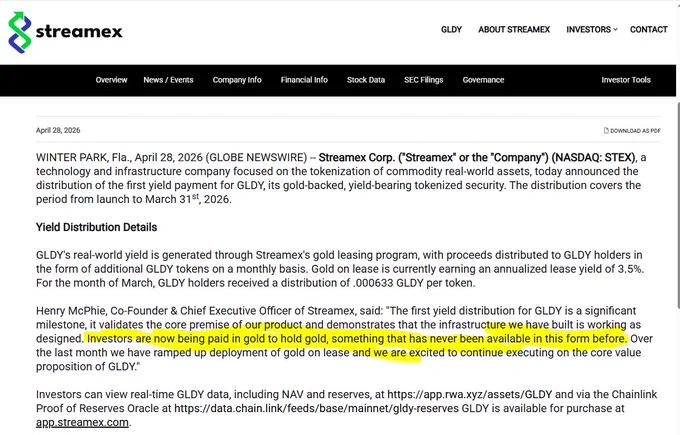The width and height of the screenshot is (680, 435).
Task: Open Governance section
Action: pos(483,80)
